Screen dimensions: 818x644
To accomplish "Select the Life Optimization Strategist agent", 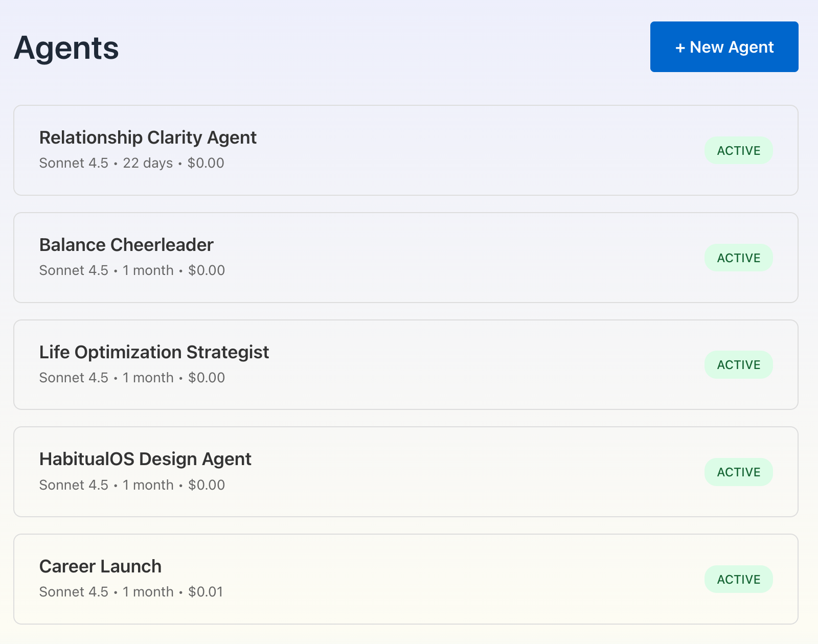I will coord(154,353).
